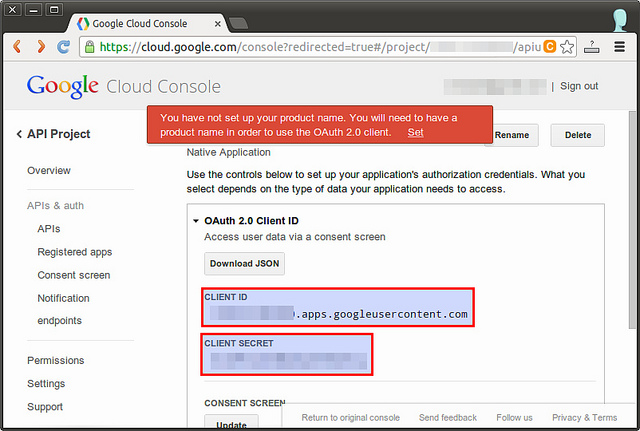Open Consent screen in sidebar
Image resolution: width=640 pixels, height=431 pixels.
pos(73,275)
